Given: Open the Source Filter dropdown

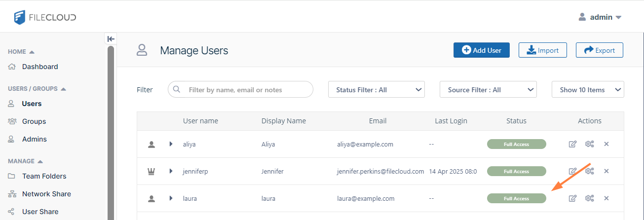Looking at the screenshot, I should (x=488, y=90).
